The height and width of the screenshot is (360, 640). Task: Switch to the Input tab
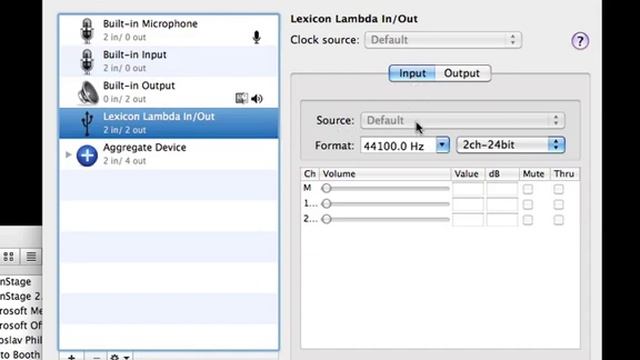point(412,73)
